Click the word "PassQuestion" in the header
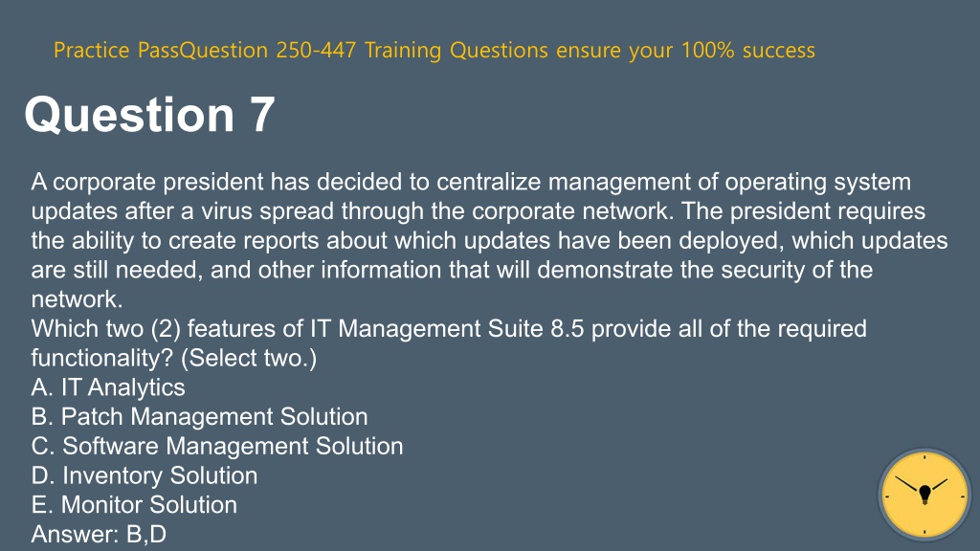The image size is (980, 551). pyautogui.click(x=203, y=50)
